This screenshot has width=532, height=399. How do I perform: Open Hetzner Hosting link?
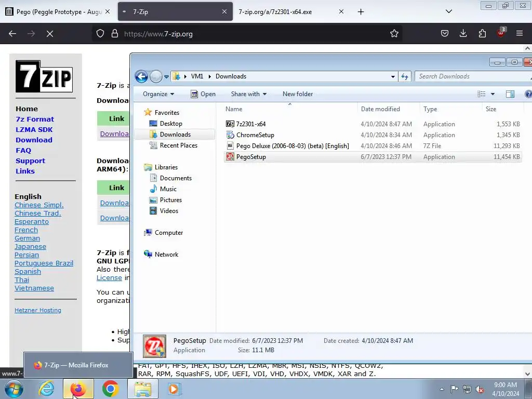(x=37, y=310)
